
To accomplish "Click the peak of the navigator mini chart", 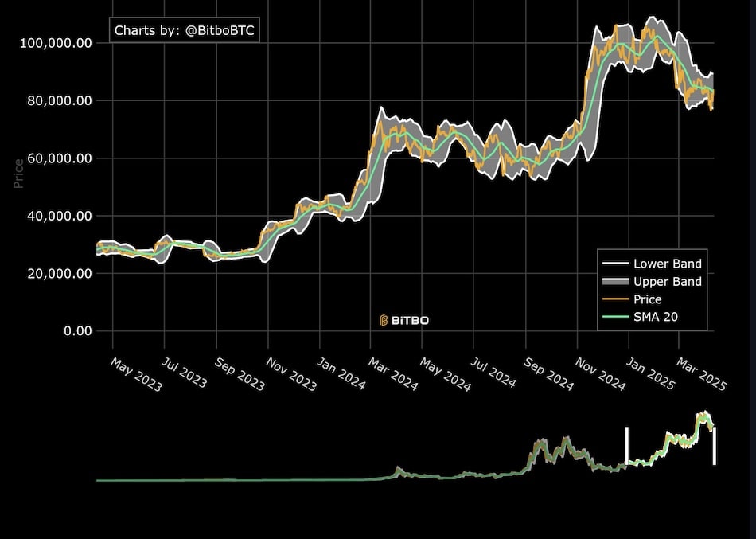I will [x=704, y=412].
